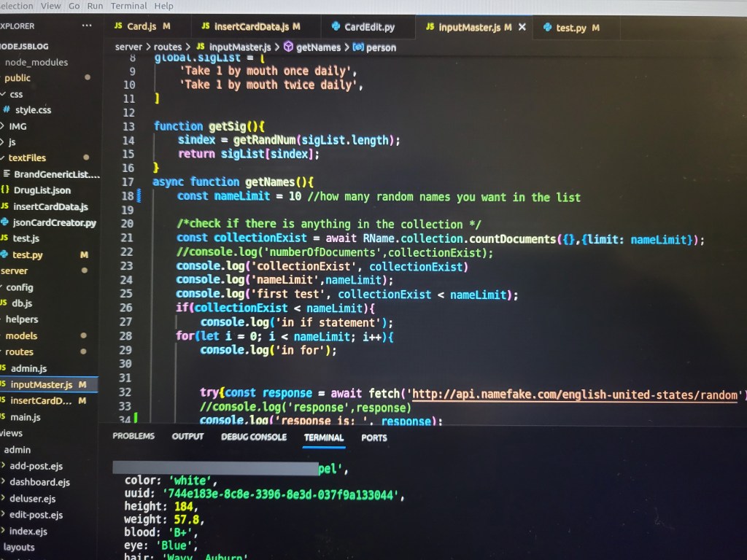Image resolution: width=747 pixels, height=560 pixels.
Task: Click the Explorer more actions ellipsis
Action: coord(88,26)
